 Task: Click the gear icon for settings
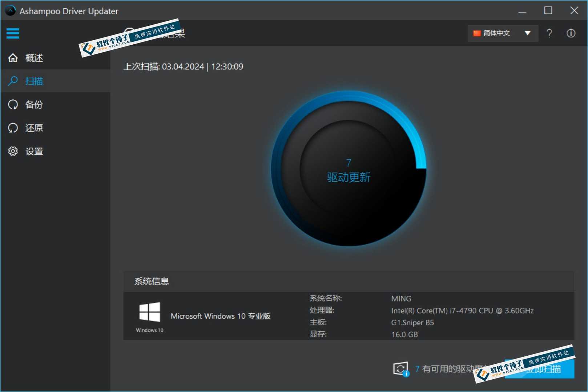(13, 151)
